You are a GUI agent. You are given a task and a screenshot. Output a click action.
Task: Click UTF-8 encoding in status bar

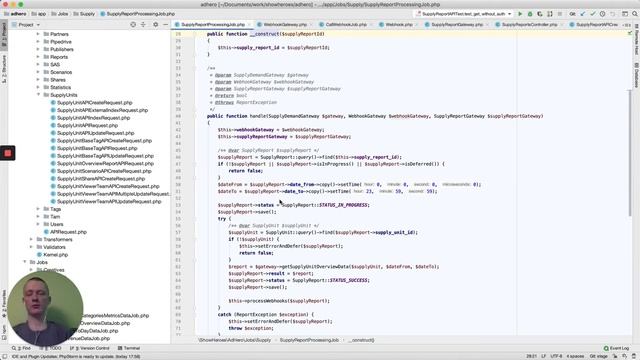(556, 356)
